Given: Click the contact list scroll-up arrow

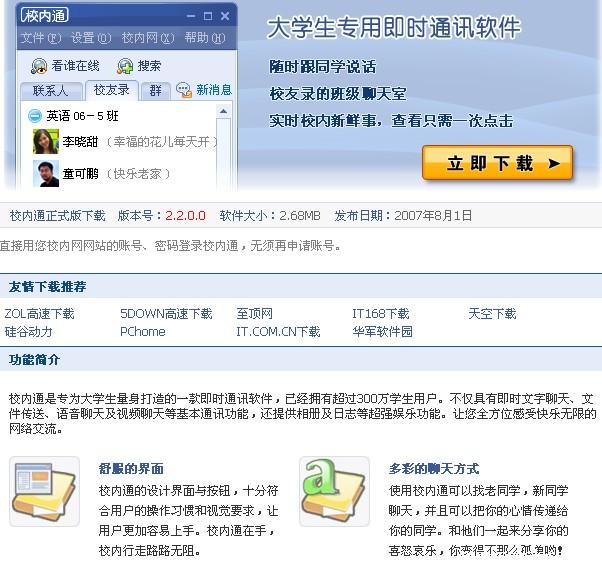Looking at the screenshot, I should (x=223, y=112).
